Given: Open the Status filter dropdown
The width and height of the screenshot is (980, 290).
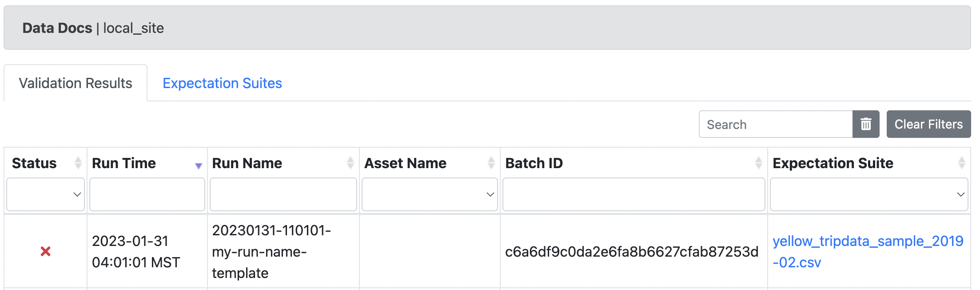Looking at the screenshot, I should (x=45, y=194).
